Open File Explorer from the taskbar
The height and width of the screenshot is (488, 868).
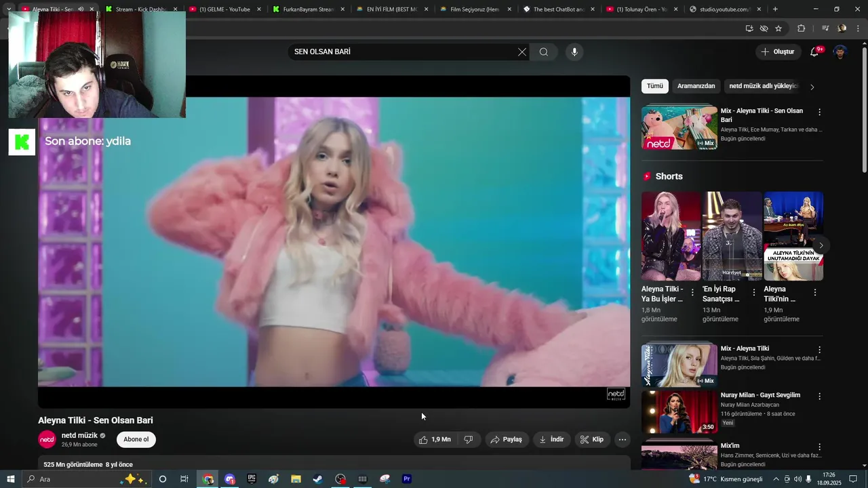coord(296,479)
